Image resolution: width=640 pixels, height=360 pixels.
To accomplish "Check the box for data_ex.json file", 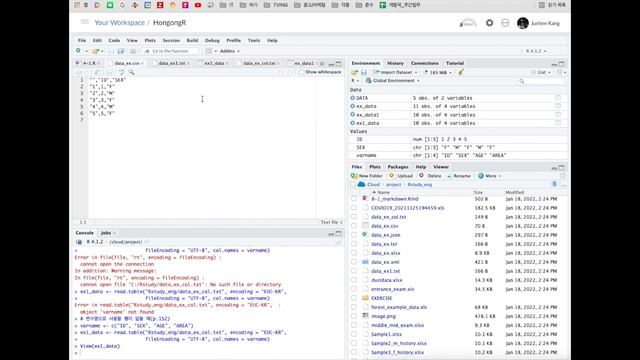I will click(353, 235).
